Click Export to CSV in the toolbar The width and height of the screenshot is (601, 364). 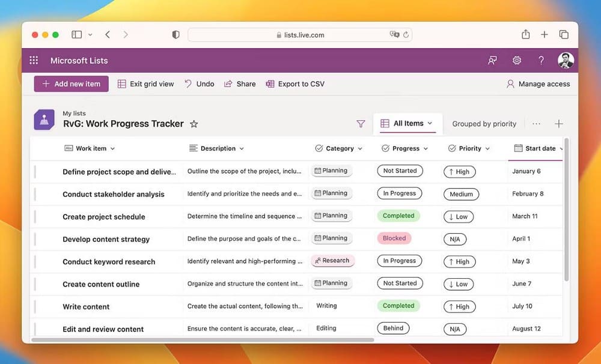tap(295, 83)
